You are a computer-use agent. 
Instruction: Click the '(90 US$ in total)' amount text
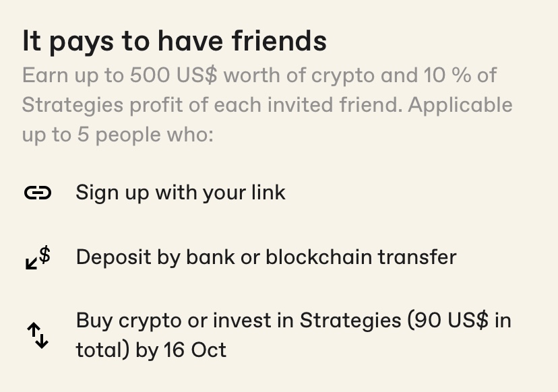pos(294,335)
